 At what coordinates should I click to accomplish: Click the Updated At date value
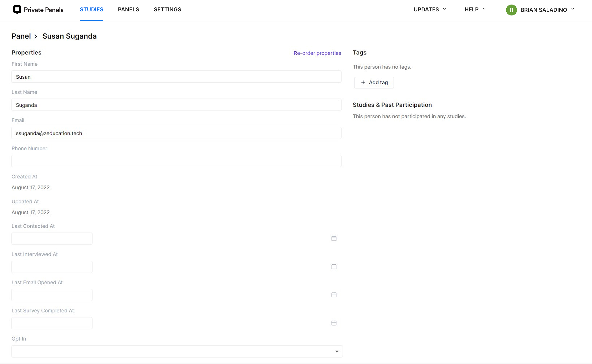click(31, 212)
